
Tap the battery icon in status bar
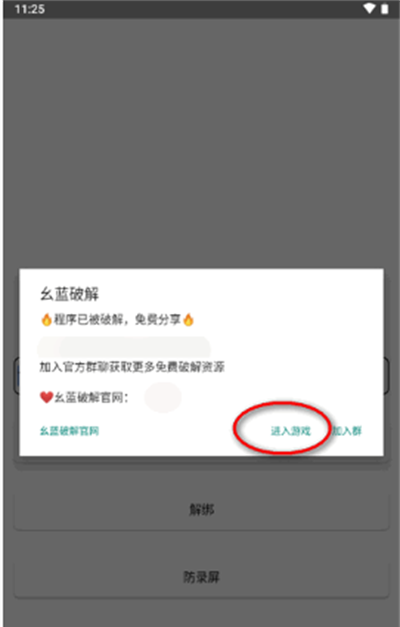(385, 9)
